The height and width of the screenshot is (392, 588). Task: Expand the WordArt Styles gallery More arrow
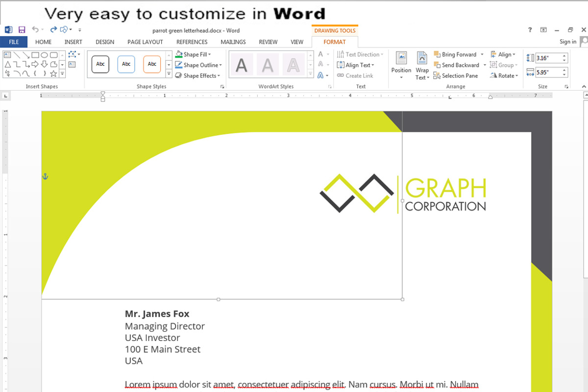pos(310,74)
